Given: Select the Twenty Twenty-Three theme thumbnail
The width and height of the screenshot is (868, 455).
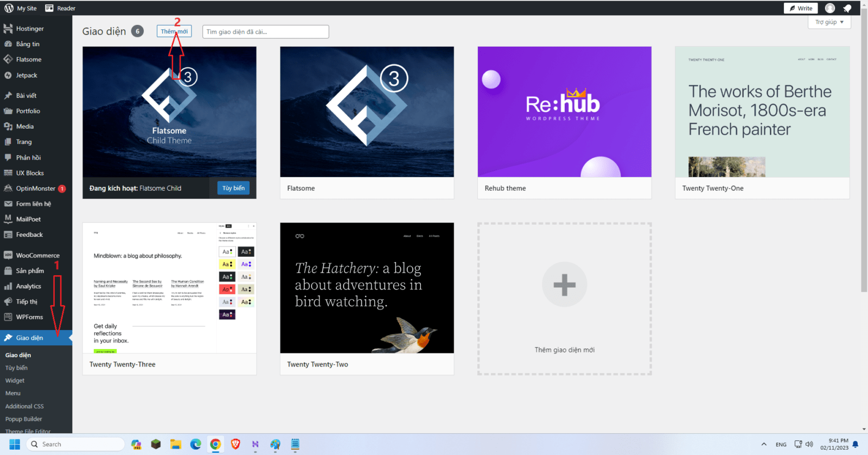Looking at the screenshot, I should [x=169, y=288].
